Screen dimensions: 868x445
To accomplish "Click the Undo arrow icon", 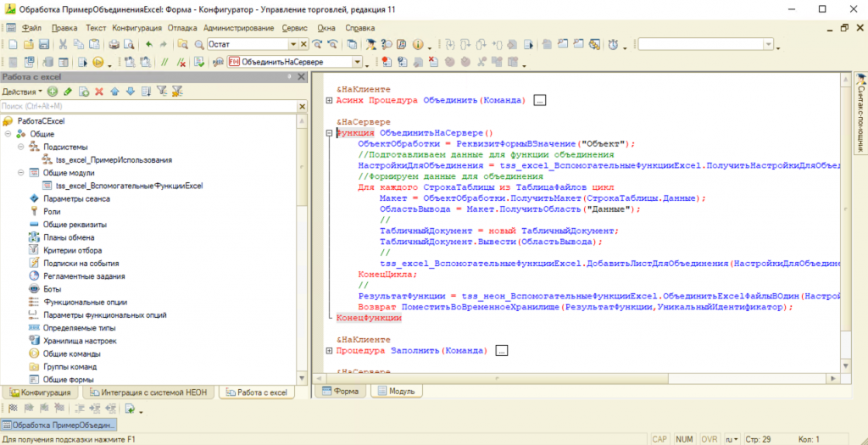I will tap(150, 44).
